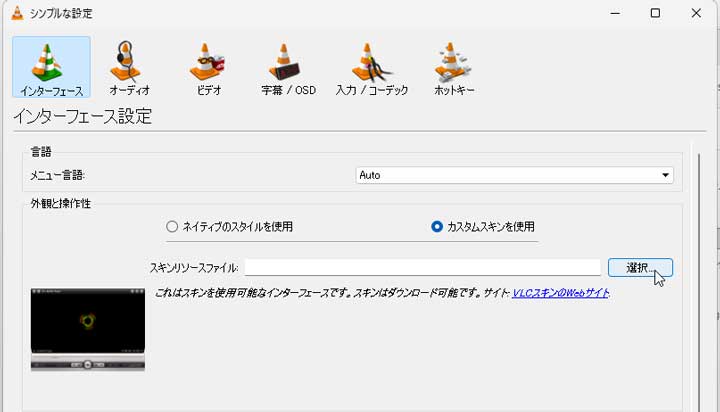Viewport: 720px width, 412px height.
Task: Click the インターフェース設定 heading
Action: [x=83, y=117]
